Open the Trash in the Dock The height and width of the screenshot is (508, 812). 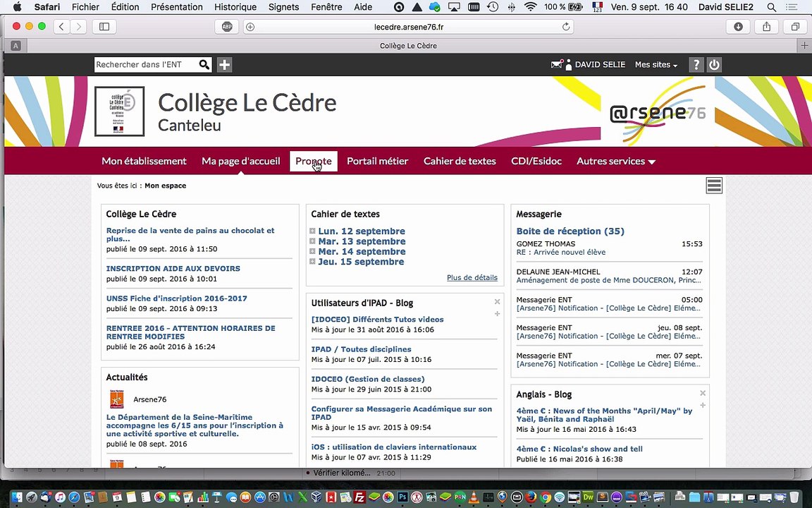coord(794,497)
